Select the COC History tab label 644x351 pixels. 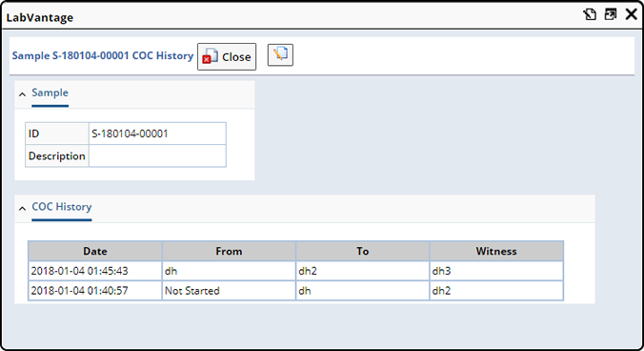click(x=62, y=207)
